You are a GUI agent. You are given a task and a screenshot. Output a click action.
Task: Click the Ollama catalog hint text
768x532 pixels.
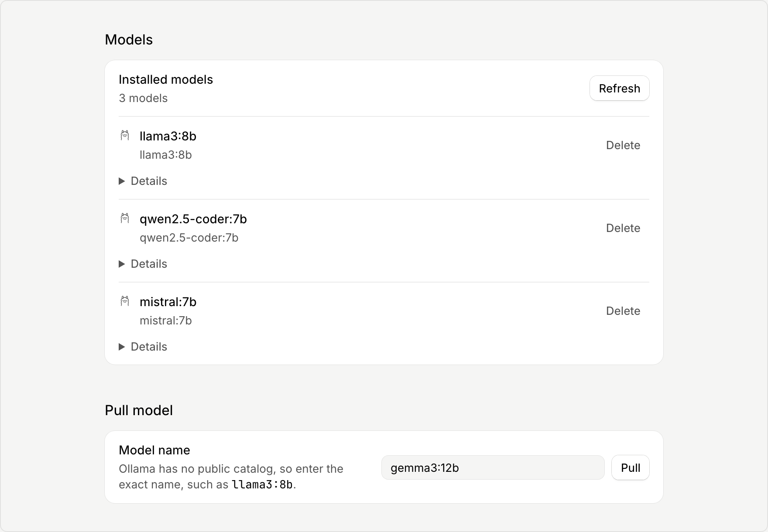pos(231,477)
